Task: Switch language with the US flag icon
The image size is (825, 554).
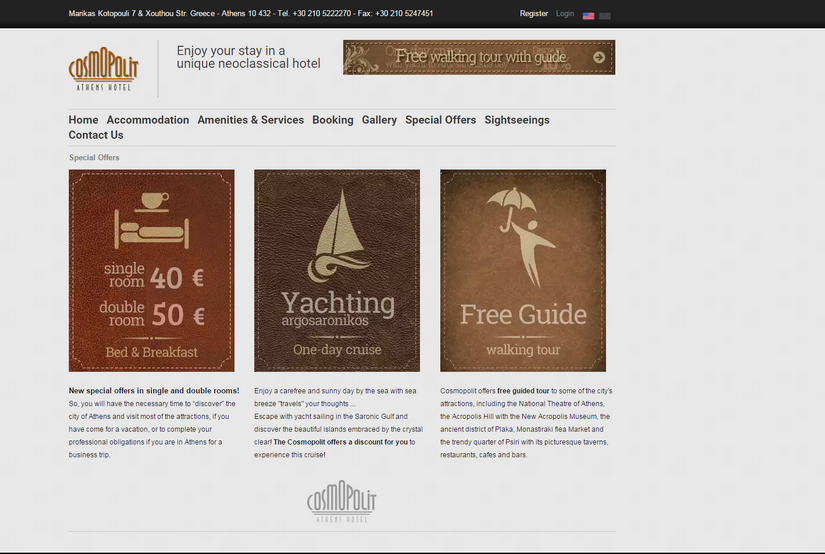Action: [x=588, y=16]
